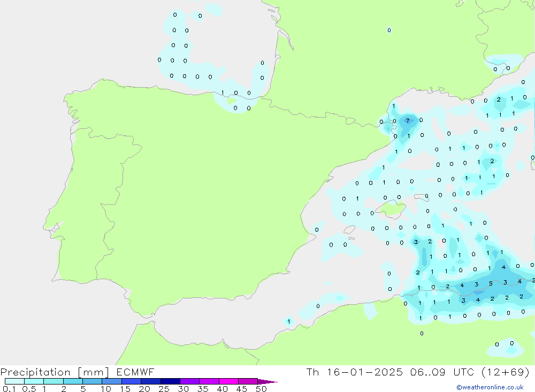The width and height of the screenshot is (535, 392).
Task: Click the 50 label under the legend
Action: point(261,389)
